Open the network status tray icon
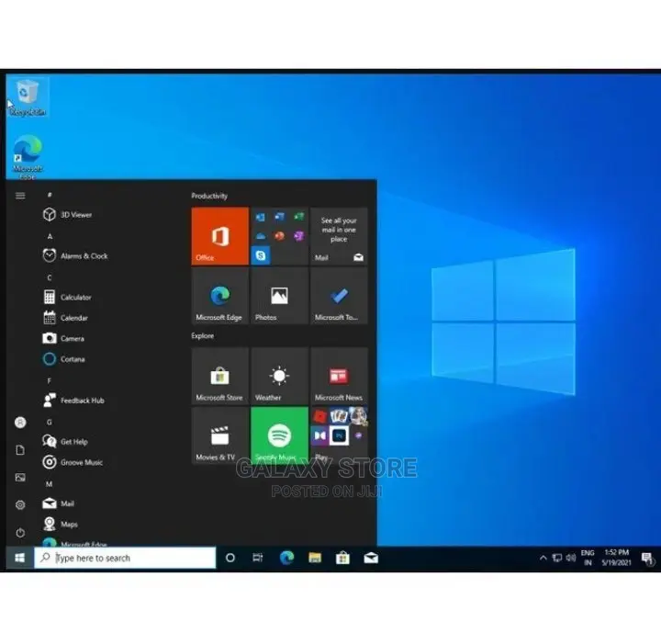Viewport: 661px width, 644px height. [557, 558]
